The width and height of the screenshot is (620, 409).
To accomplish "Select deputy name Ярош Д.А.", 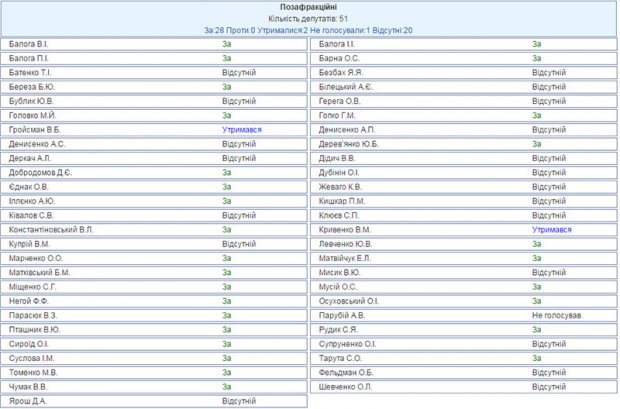I will 29,401.
